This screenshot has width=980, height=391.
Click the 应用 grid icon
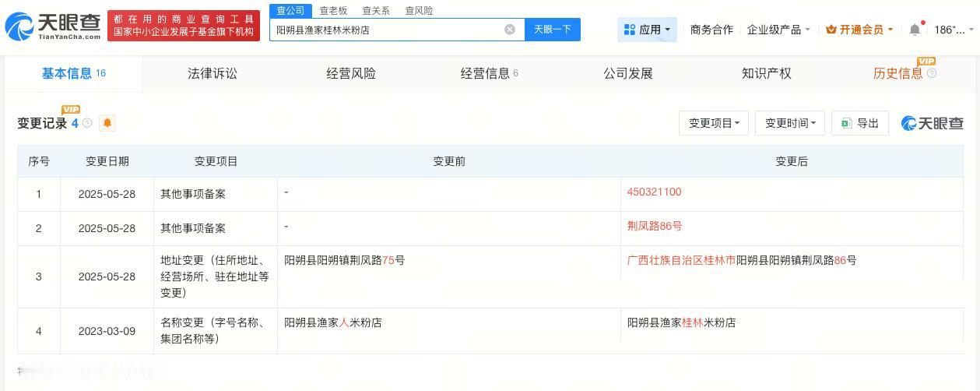click(x=630, y=30)
